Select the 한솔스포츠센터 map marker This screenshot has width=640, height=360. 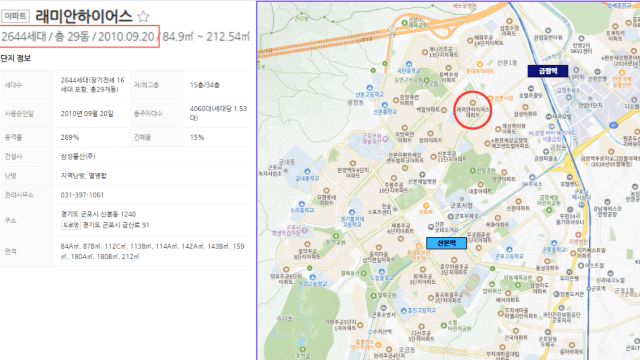click(x=395, y=209)
